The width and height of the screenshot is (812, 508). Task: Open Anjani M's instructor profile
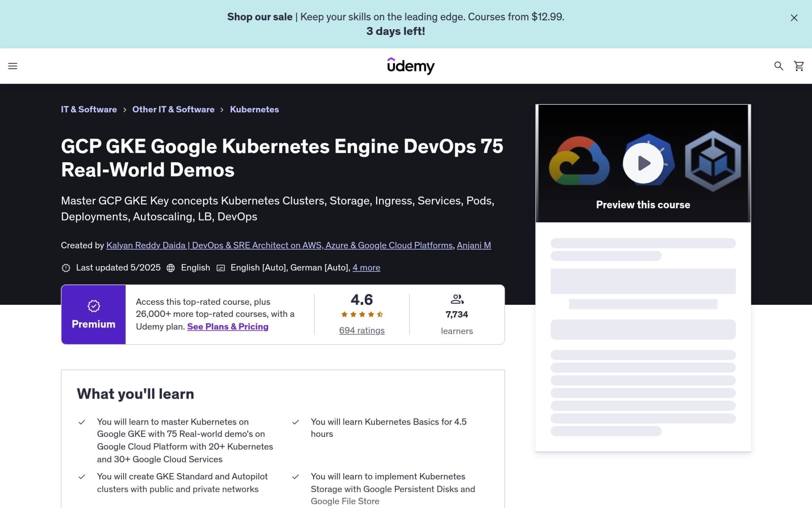(474, 245)
